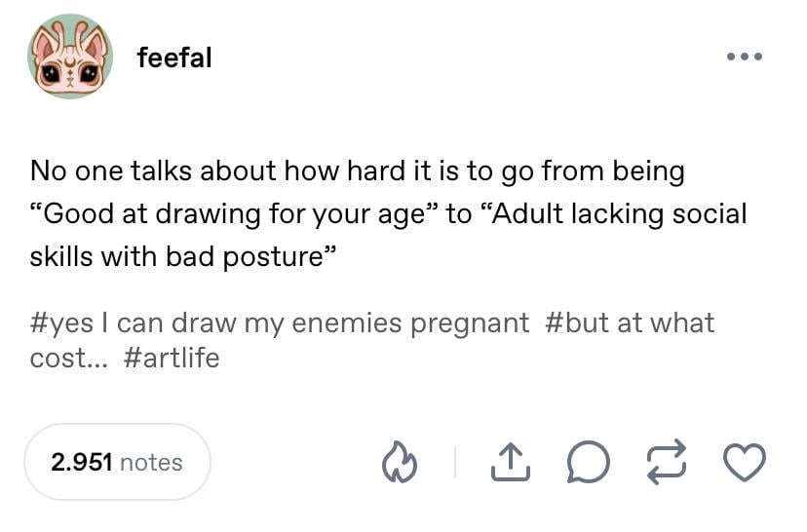Click the post's first line about drawing
Screen dimensions: 807x532
point(358,171)
